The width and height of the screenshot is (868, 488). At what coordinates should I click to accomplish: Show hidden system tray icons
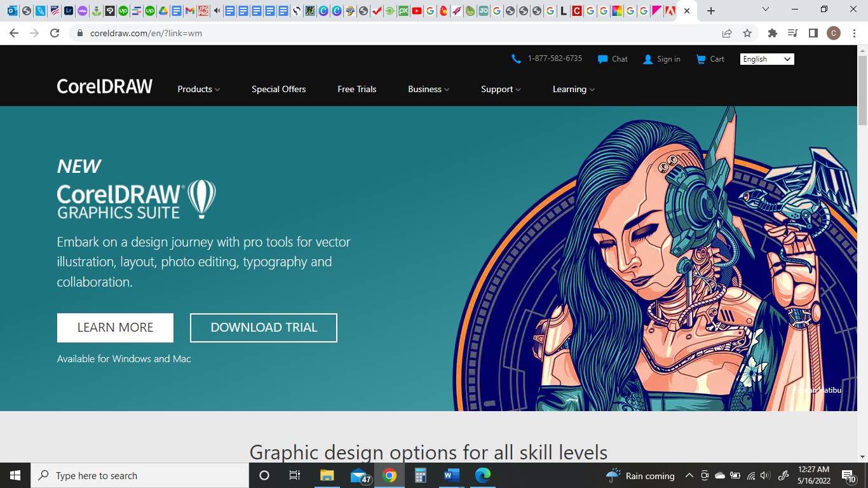pos(689,475)
